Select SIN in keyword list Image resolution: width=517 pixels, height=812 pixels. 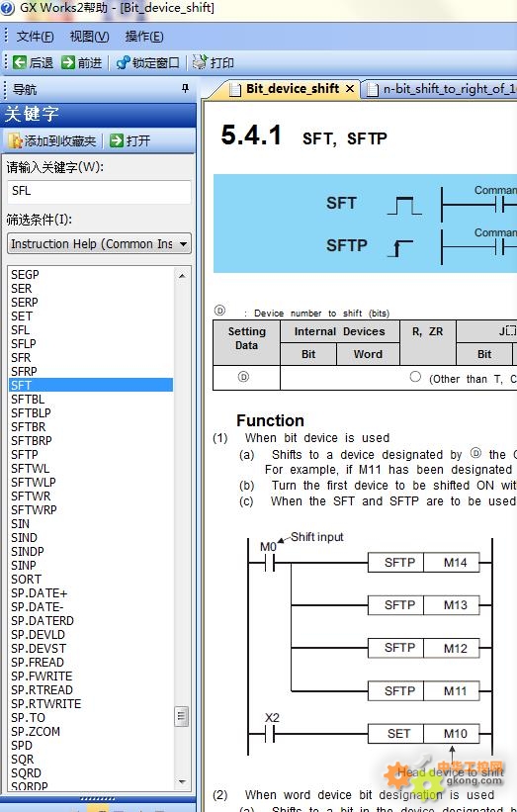point(20,524)
